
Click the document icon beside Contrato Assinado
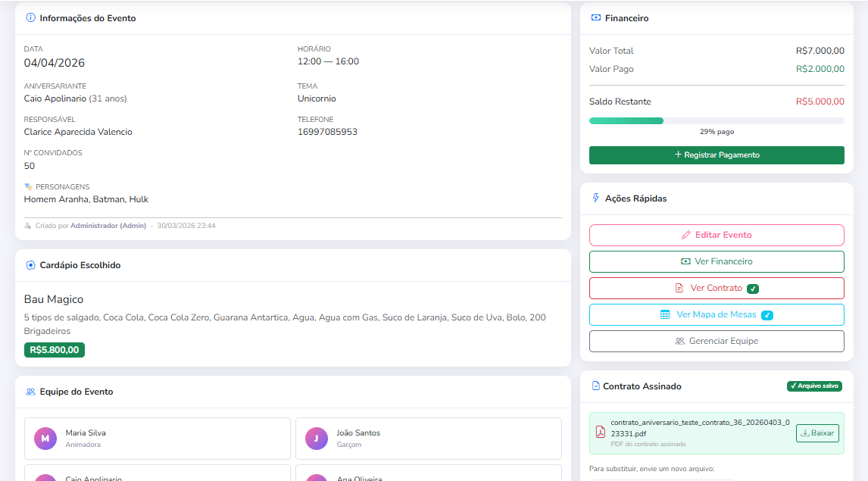[x=595, y=386]
